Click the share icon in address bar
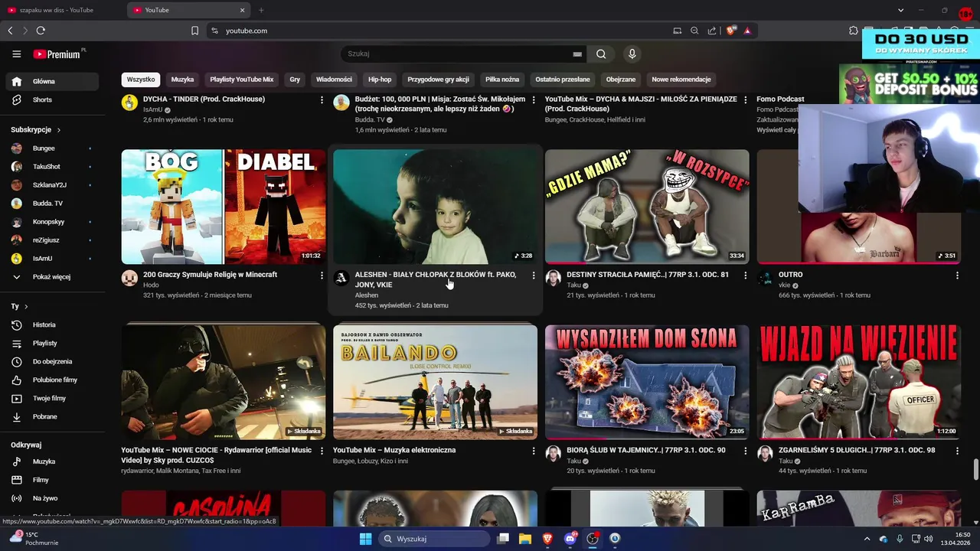The height and width of the screenshot is (551, 980). [x=712, y=31]
